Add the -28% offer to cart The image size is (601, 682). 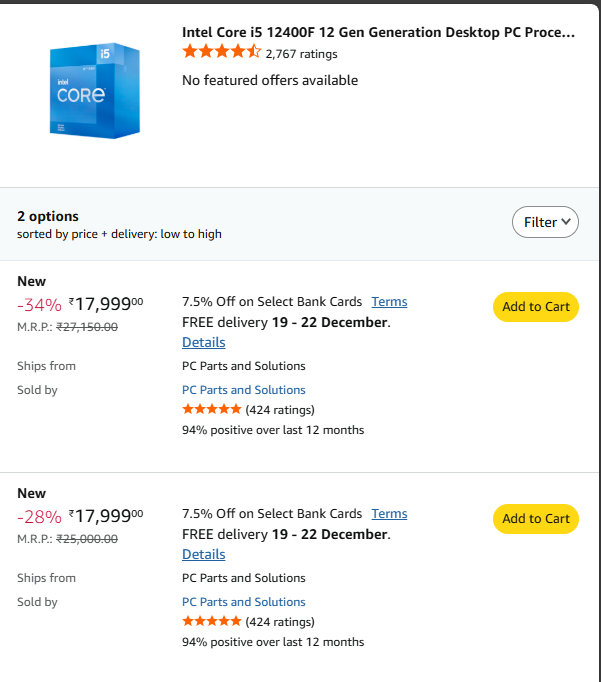(x=535, y=519)
